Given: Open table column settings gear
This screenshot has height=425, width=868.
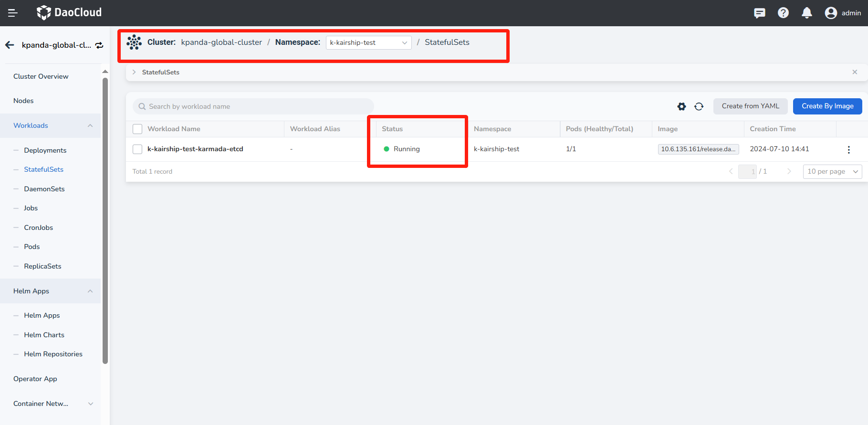Looking at the screenshot, I should click(681, 106).
